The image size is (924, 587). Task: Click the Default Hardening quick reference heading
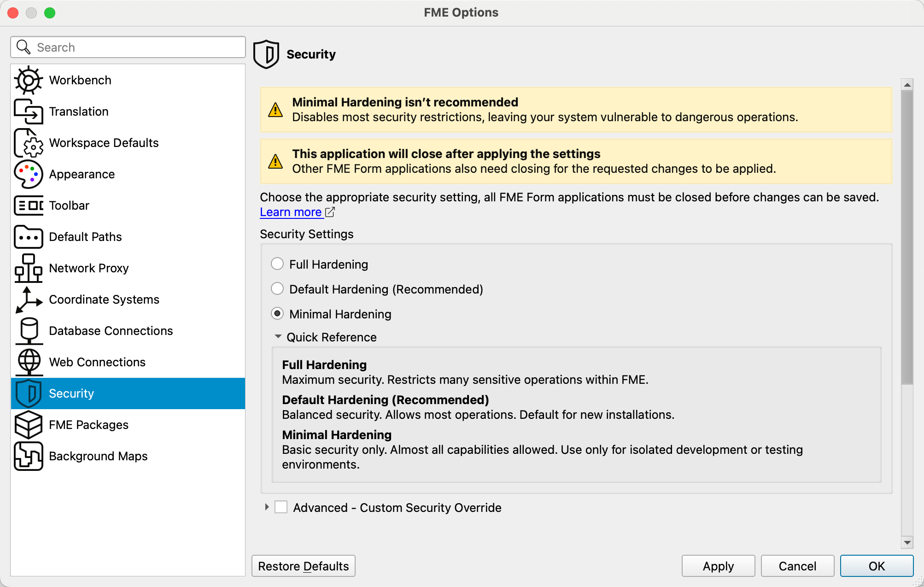386,400
